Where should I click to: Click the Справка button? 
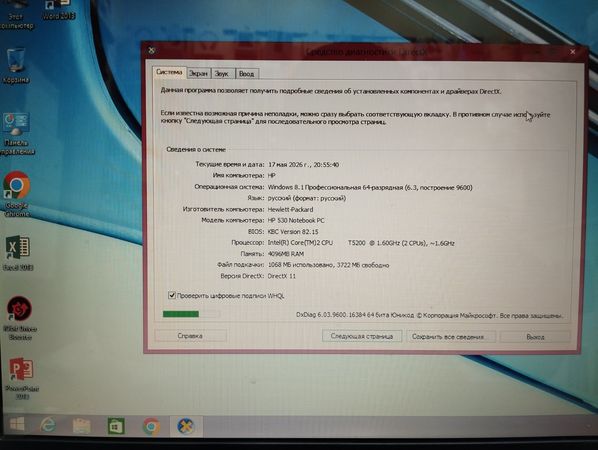(x=190, y=336)
